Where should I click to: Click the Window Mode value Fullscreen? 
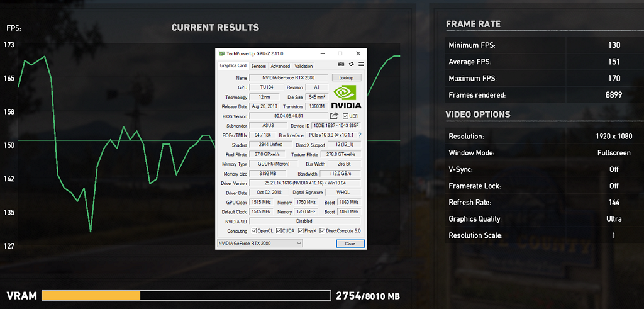point(614,153)
